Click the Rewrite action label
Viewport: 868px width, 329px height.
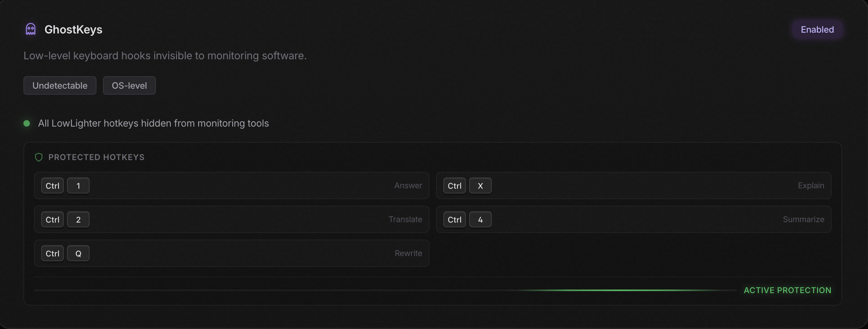(x=408, y=253)
